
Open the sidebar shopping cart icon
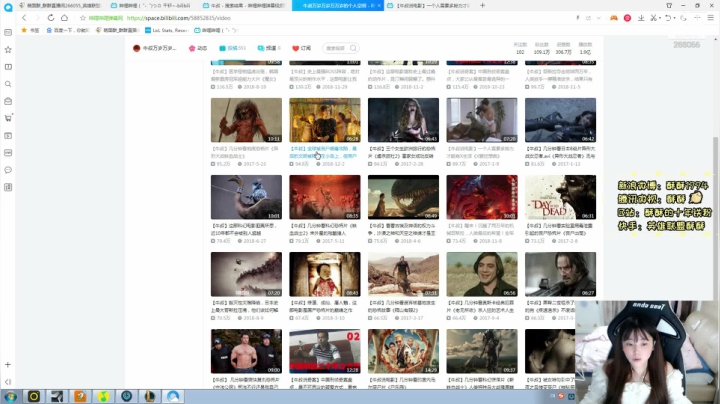coord(8,118)
